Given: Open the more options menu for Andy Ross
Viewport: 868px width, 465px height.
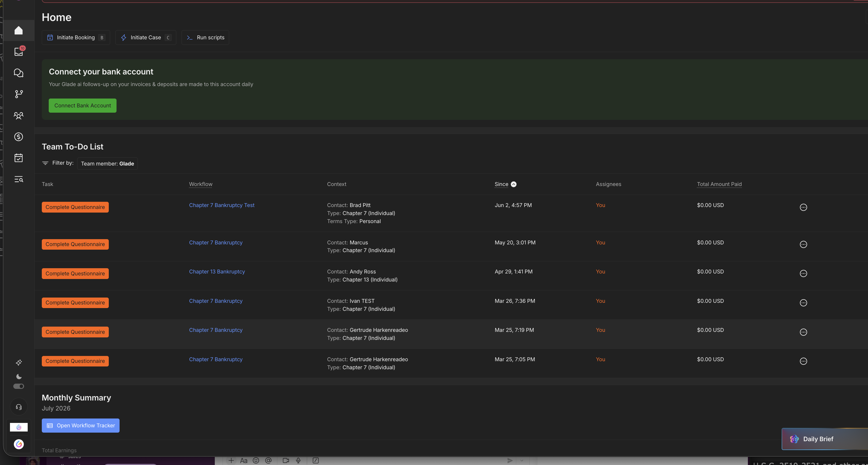Looking at the screenshot, I should point(803,273).
